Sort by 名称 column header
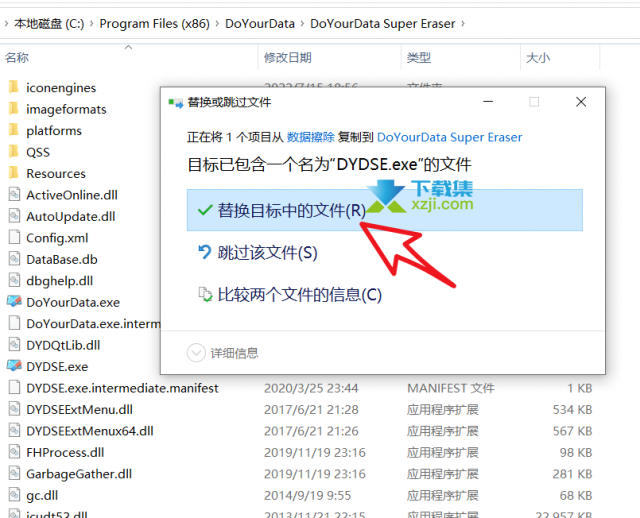The height and width of the screenshot is (518, 640). point(17,58)
